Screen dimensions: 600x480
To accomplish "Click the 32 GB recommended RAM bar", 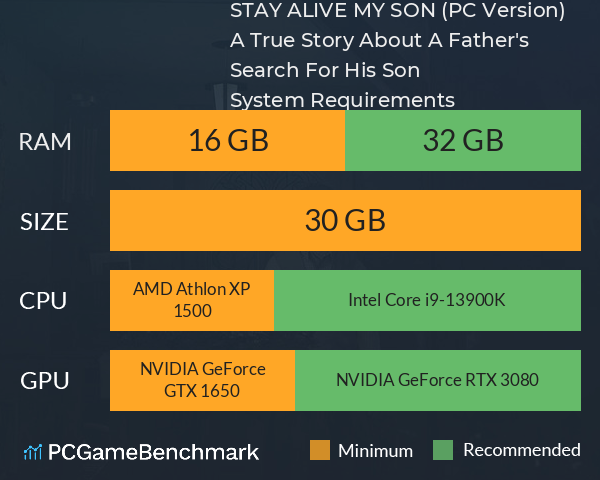I will 463,140.
